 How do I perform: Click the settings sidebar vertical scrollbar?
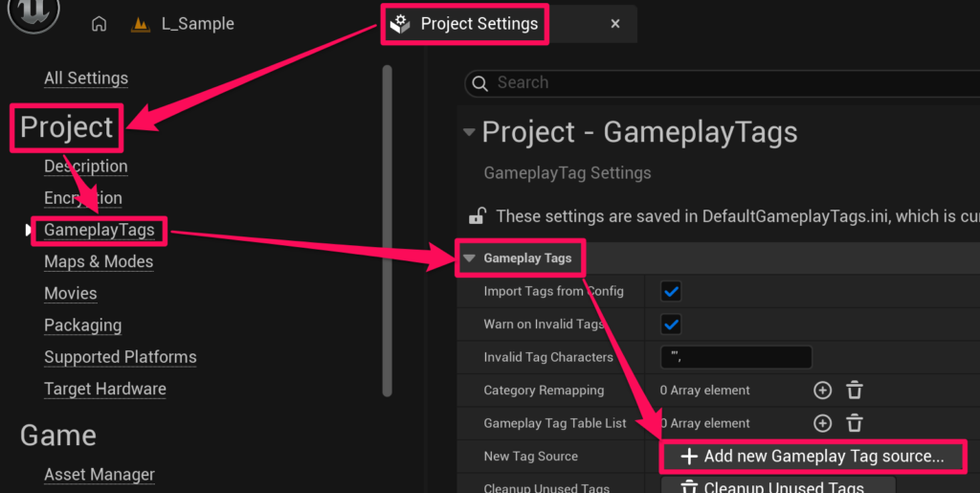(387, 230)
